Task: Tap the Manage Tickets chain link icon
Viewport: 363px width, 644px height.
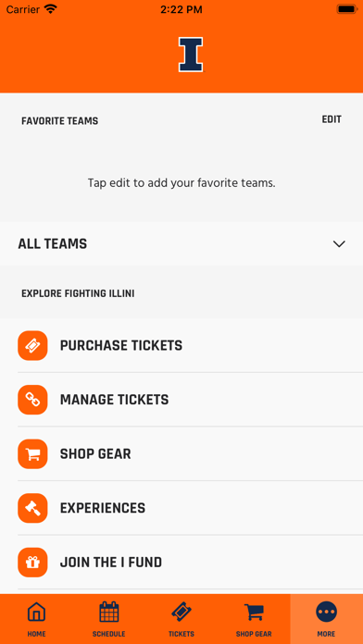Action: (32, 400)
